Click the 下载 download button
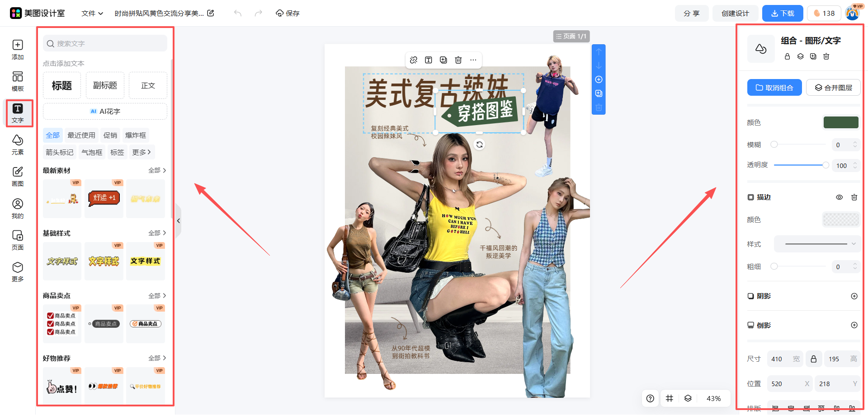Viewport: 868px width, 415px height. 782,13
